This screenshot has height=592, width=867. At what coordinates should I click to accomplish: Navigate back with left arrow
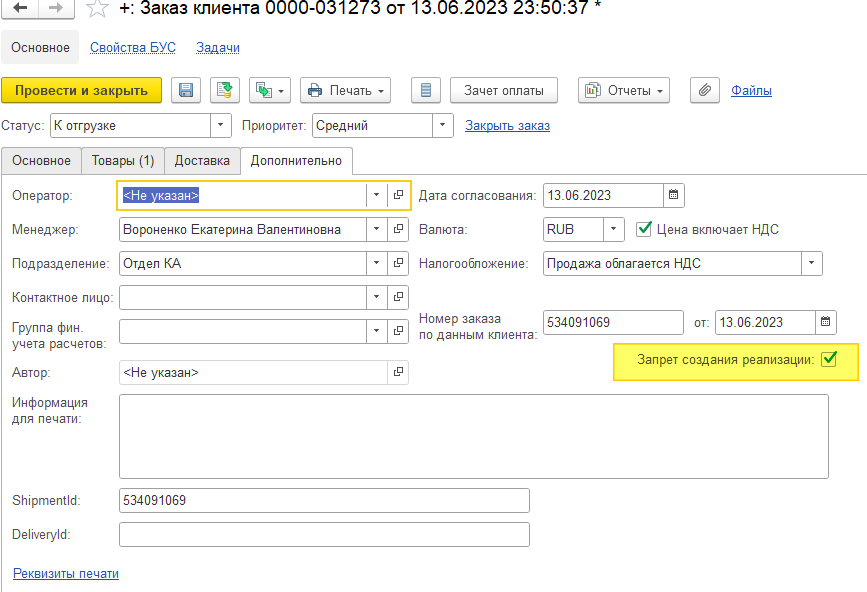point(19,8)
